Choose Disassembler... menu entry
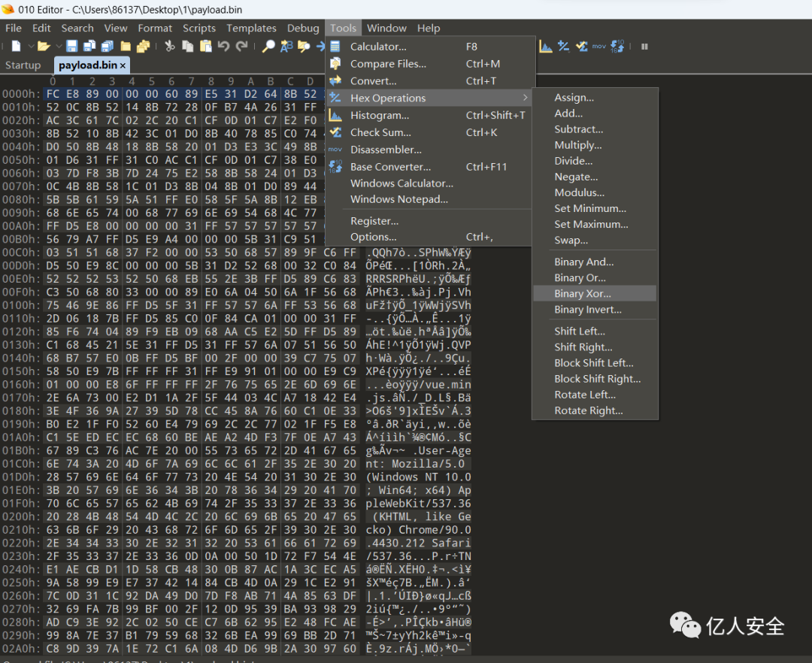 (x=429, y=150)
